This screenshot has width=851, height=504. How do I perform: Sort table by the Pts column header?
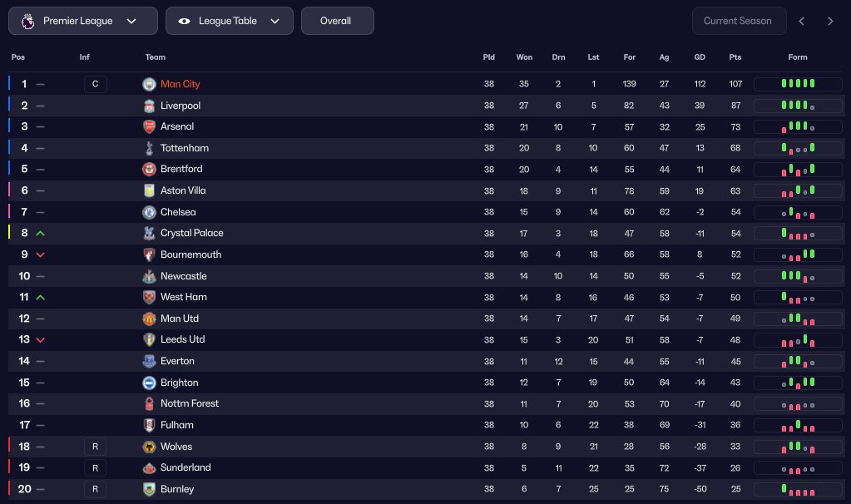click(735, 57)
